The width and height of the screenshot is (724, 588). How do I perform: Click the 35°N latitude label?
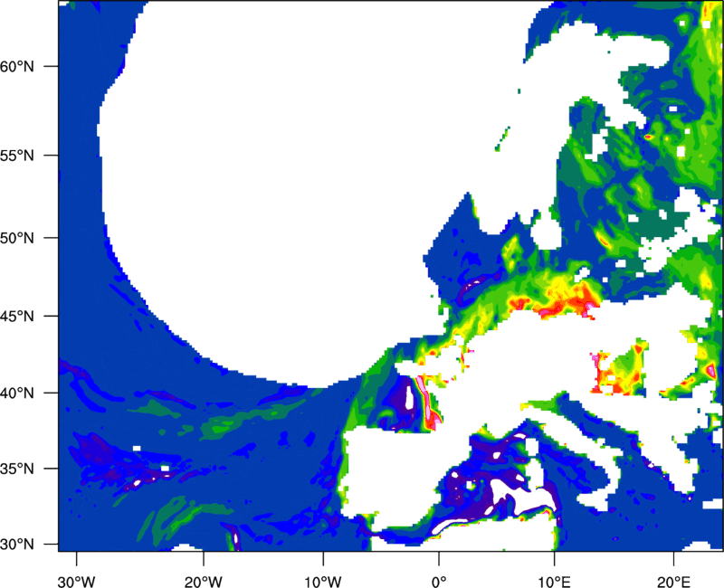(x=17, y=469)
